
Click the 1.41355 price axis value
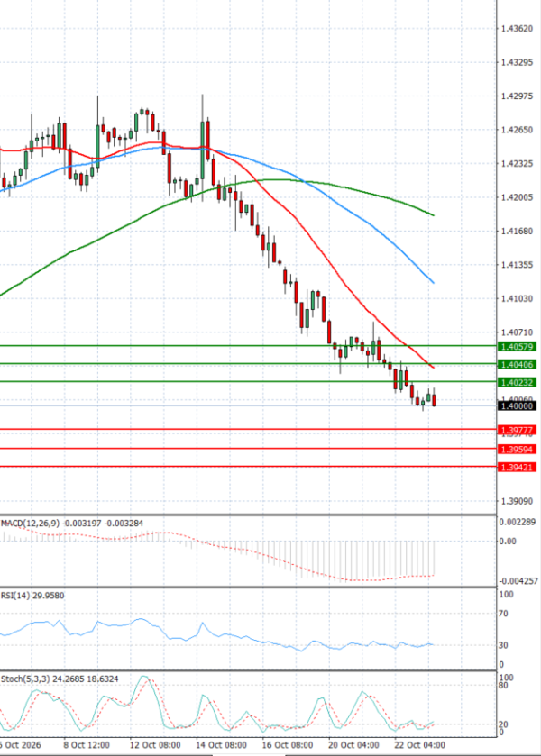517,265
